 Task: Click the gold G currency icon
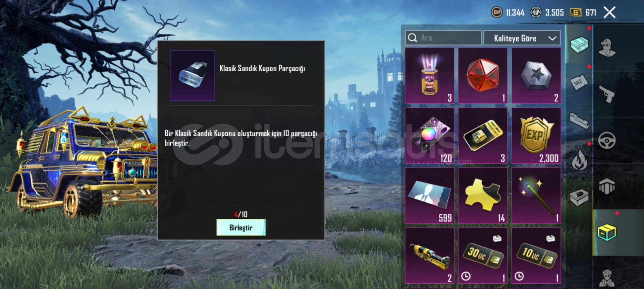[576, 12]
